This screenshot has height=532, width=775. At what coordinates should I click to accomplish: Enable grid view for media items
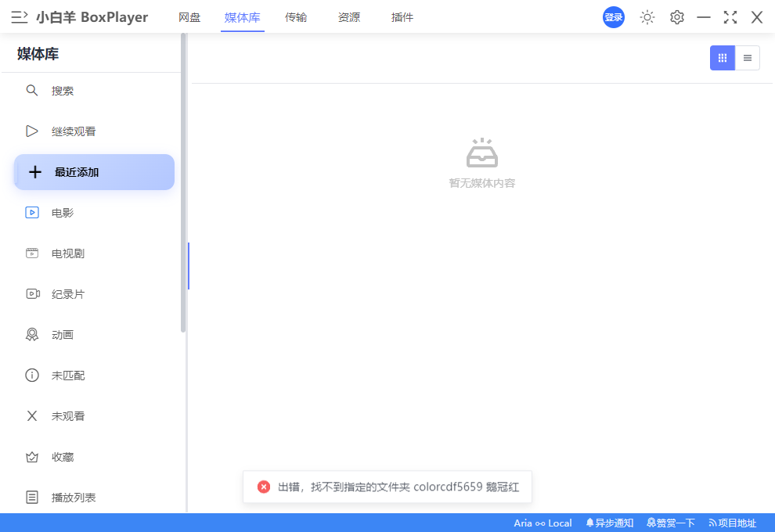click(722, 57)
